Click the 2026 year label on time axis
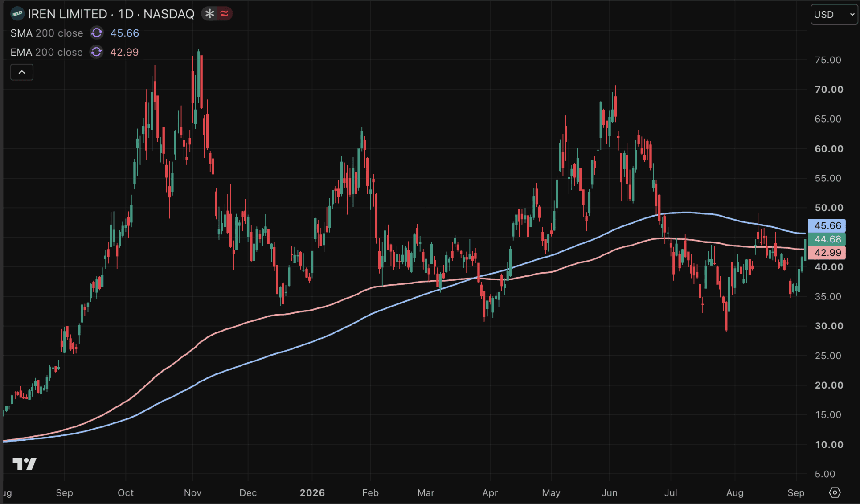 [312, 493]
